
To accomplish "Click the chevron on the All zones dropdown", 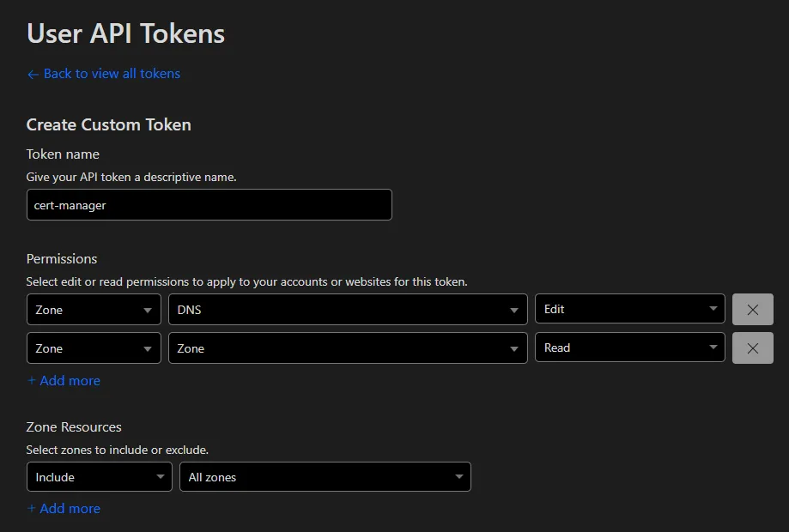I will (458, 476).
